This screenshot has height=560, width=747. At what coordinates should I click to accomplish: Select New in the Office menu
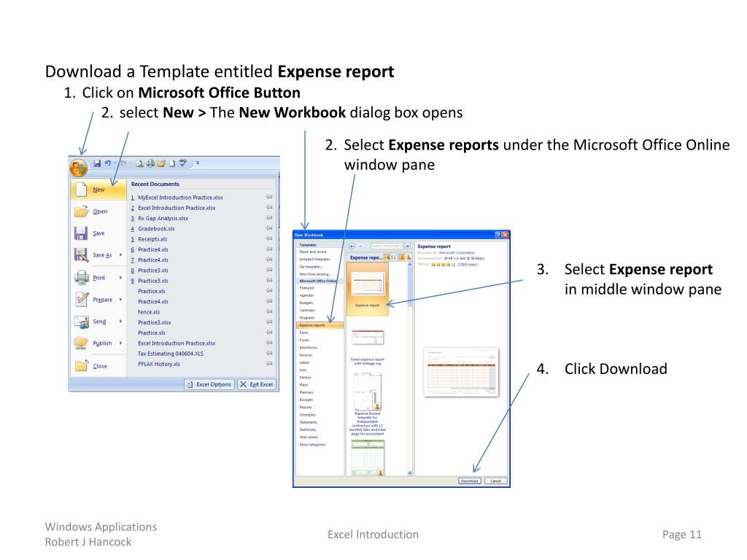(98, 190)
